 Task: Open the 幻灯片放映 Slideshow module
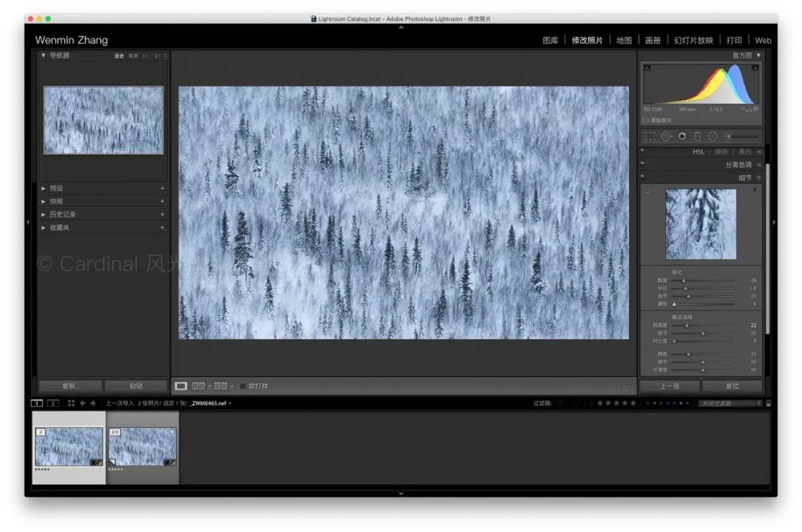[694, 40]
